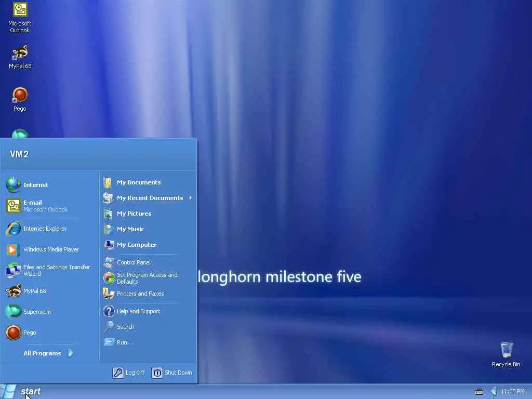Open Search from Start menu
The height and width of the screenshot is (399, 532).
click(148, 327)
